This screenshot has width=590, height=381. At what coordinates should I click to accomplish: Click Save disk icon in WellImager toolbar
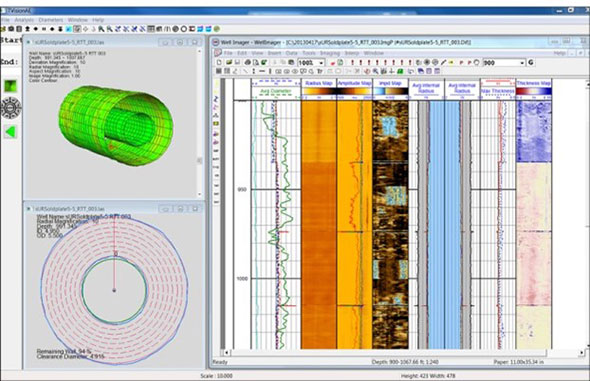[237, 62]
